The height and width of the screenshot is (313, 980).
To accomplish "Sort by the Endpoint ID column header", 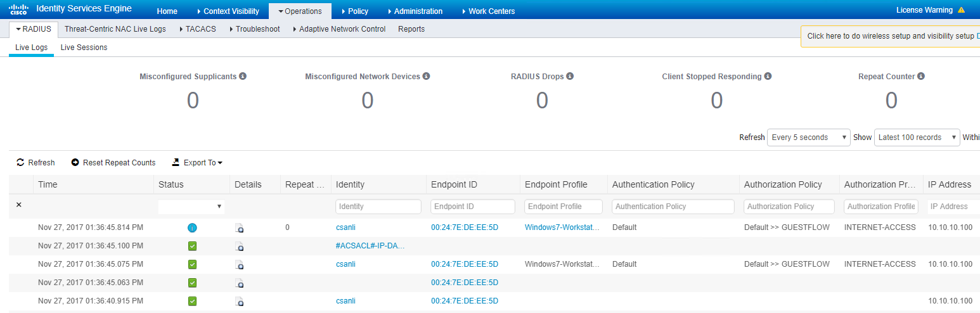I will coord(454,184).
